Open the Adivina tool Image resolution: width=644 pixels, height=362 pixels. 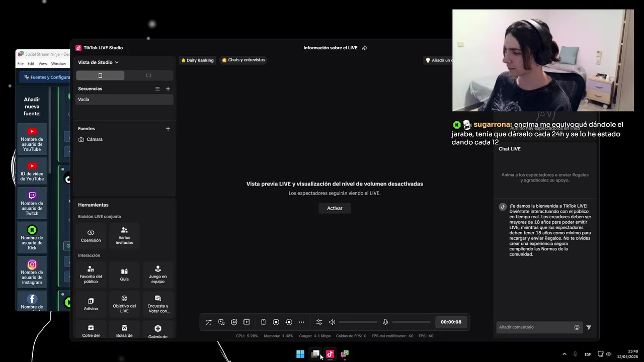tap(91, 304)
